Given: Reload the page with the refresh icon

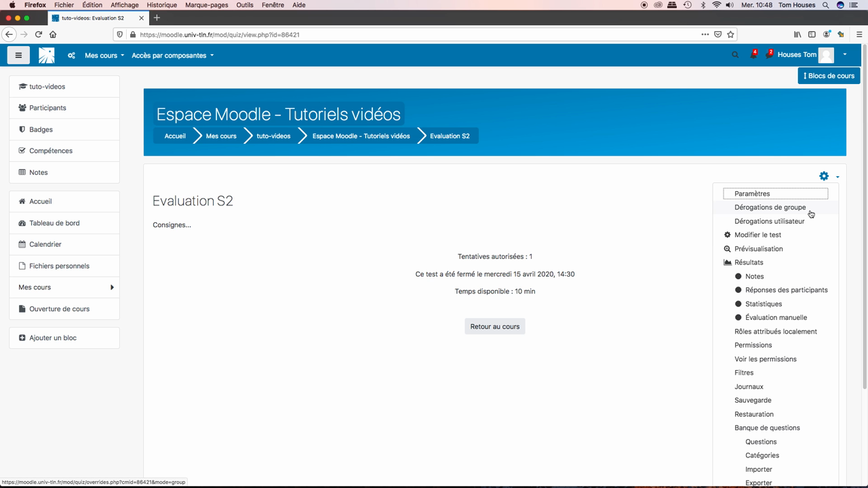Looking at the screenshot, I should (x=39, y=35).
